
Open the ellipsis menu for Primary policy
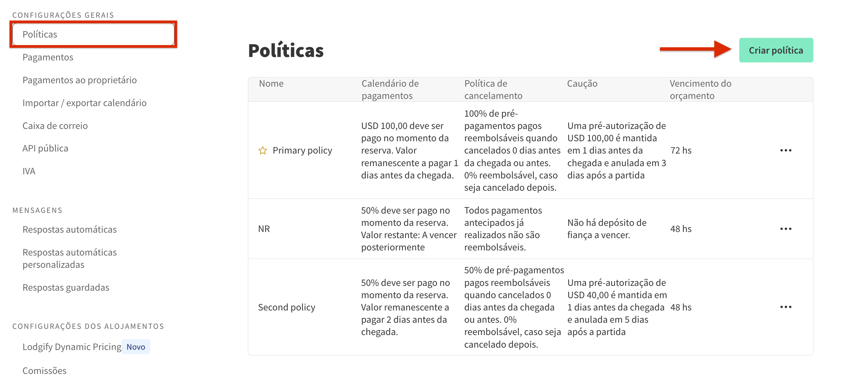786,150
